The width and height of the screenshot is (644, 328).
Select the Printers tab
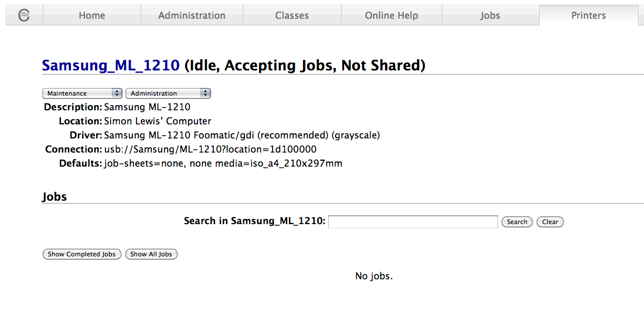[x=588, y=15]
